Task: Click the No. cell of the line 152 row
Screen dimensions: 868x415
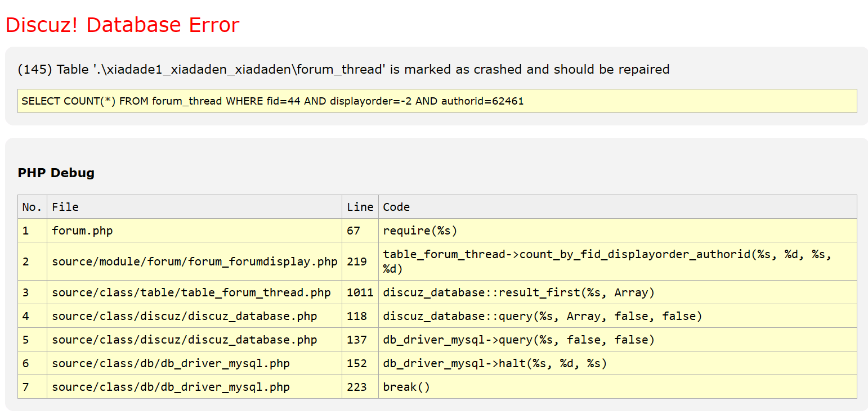Action: tap(32, 363)
